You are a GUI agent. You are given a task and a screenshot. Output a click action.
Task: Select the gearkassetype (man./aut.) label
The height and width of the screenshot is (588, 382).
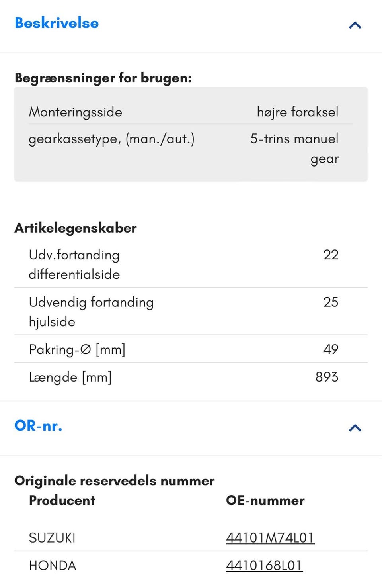pyautogui.click(x=111, y=139)
